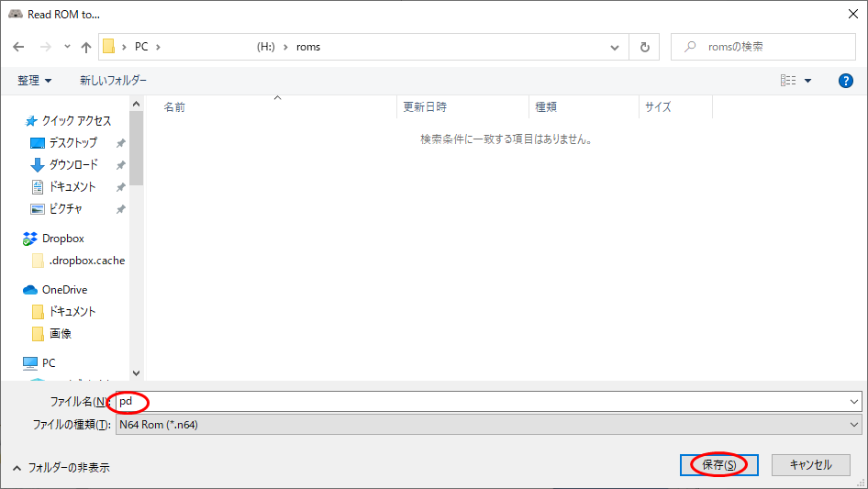The width and height of the screenshot is (868, 489).
Task: Click the magnifier search icon
Action: pyautogui.click(x=690, y=47)
